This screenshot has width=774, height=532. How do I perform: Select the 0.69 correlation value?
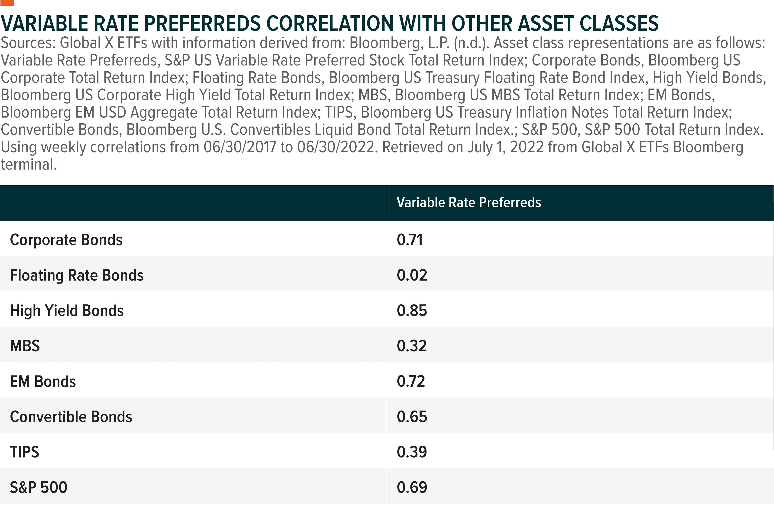412,487
